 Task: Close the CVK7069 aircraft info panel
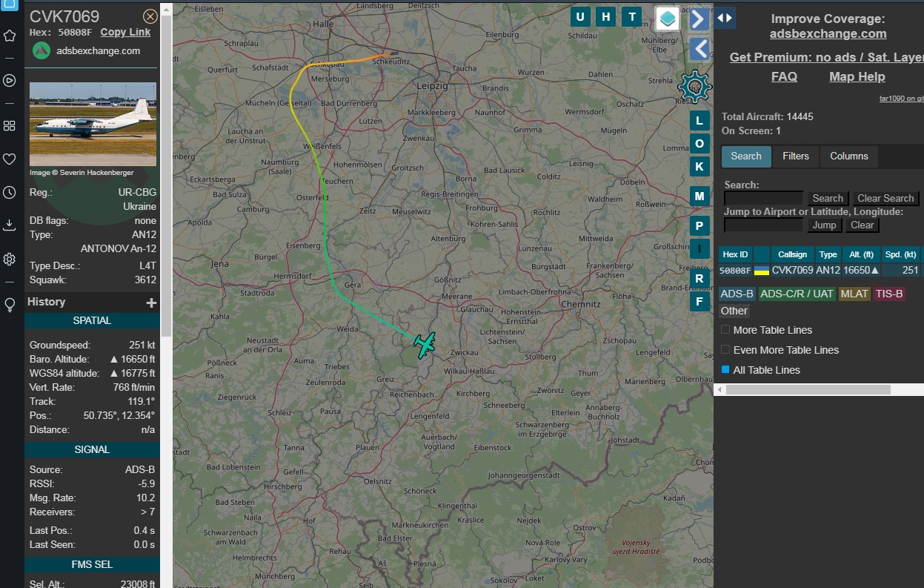150,16
